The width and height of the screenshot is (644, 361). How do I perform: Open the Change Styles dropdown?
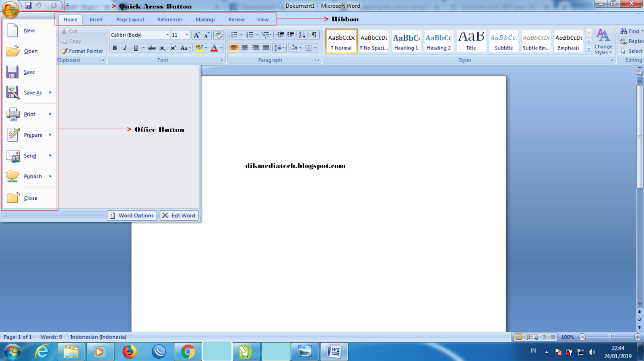(603, 41)
